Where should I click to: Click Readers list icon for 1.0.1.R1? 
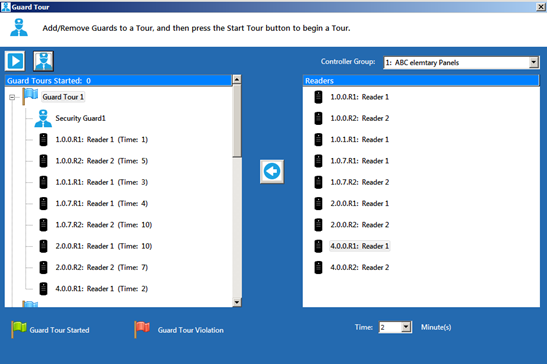[318, 140]
